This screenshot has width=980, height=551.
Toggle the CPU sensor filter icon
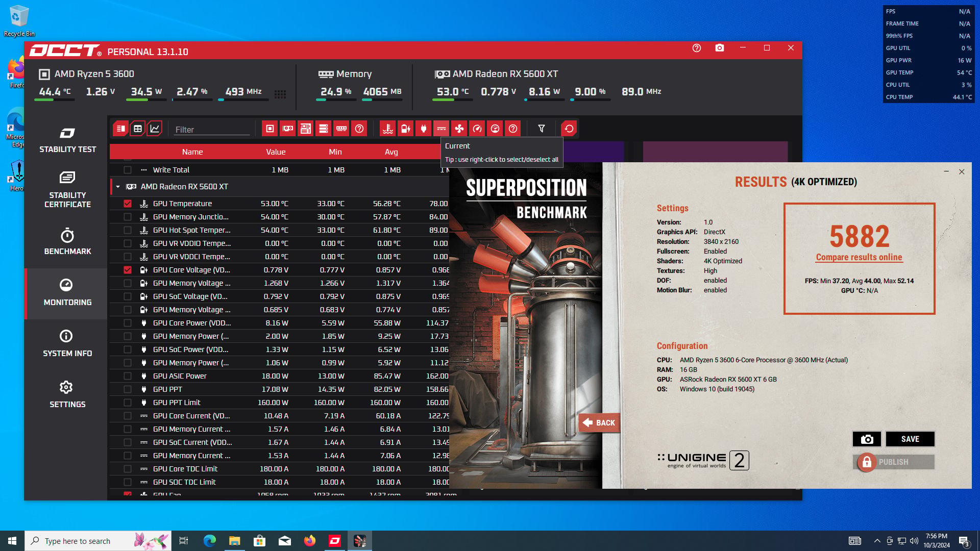pyautogui.click(x=270, y=129)
